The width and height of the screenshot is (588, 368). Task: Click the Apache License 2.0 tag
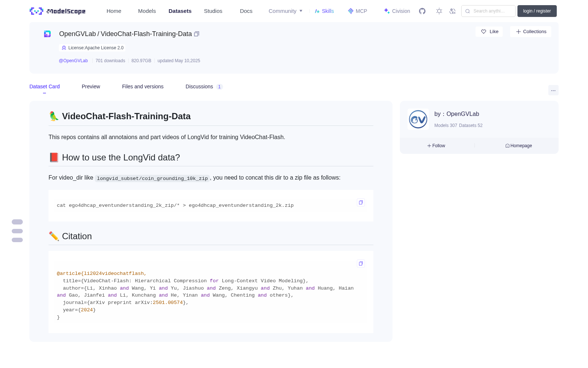pyautogui.click(x=92, y=48)
